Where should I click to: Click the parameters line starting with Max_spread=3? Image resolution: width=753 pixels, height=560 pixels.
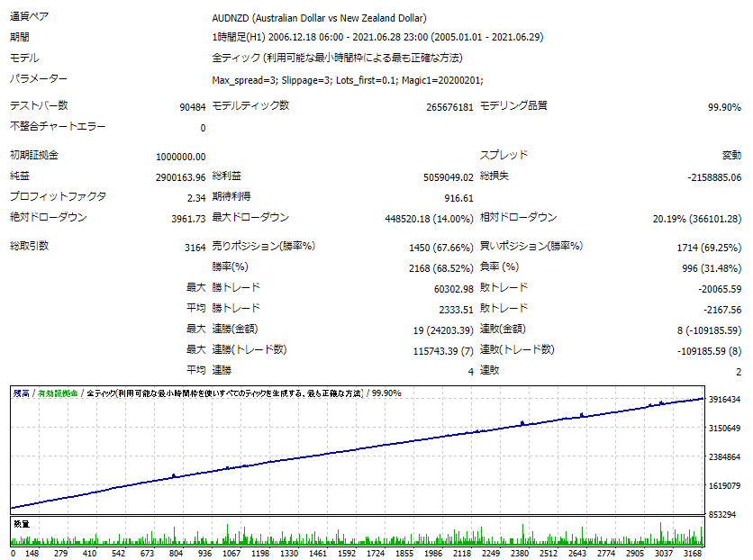click(348, 80)
